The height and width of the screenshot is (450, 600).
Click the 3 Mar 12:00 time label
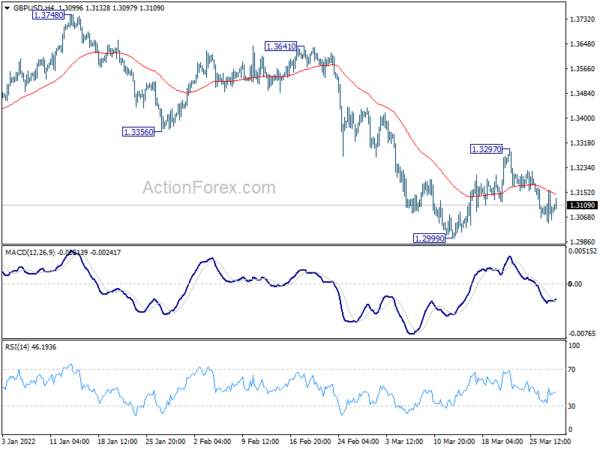(x=404, y=442)
